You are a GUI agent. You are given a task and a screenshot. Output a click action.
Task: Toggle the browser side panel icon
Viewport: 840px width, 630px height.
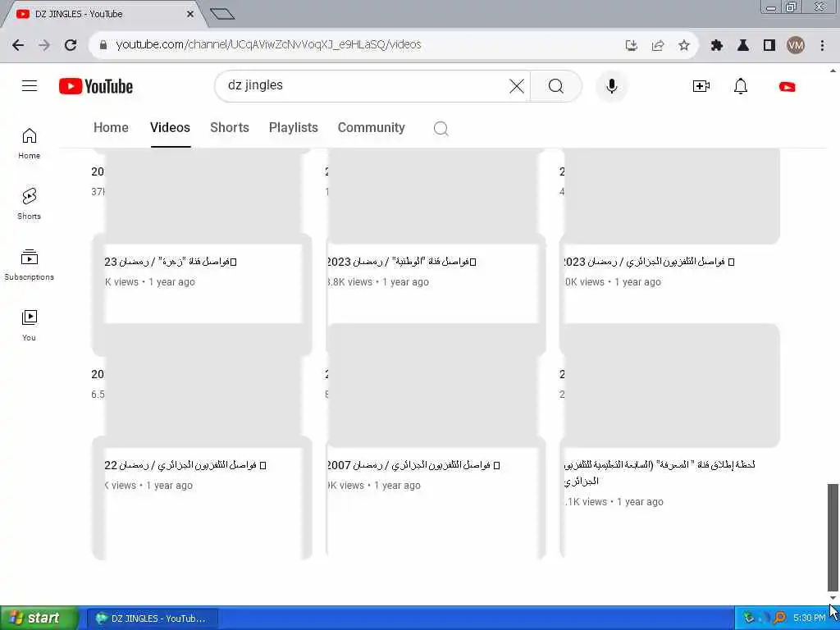click(769, 45)
